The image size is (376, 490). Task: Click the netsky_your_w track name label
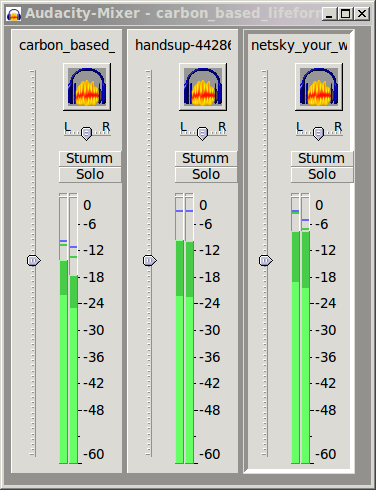click(299, 45)
